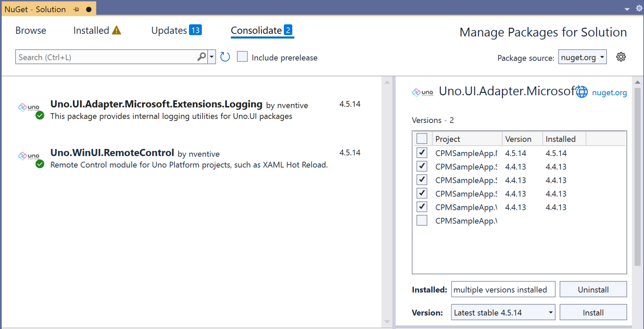Refresh the package list
Viewport: 644px width, 329px height.
tap(225, 57)
